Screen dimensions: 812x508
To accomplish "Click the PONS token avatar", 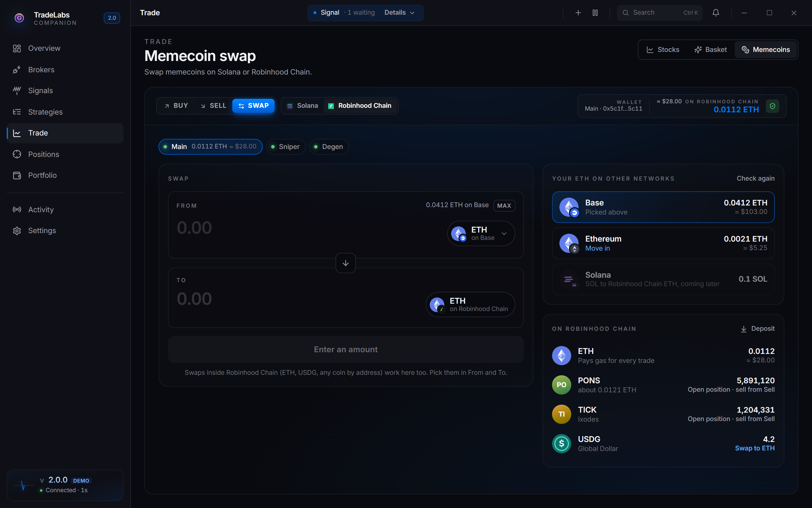I will [561, 385].
